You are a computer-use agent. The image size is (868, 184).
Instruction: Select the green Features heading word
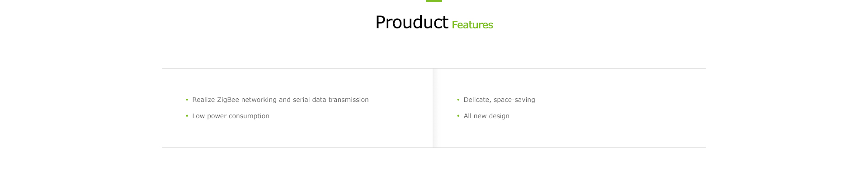click(x=472, y=25)
